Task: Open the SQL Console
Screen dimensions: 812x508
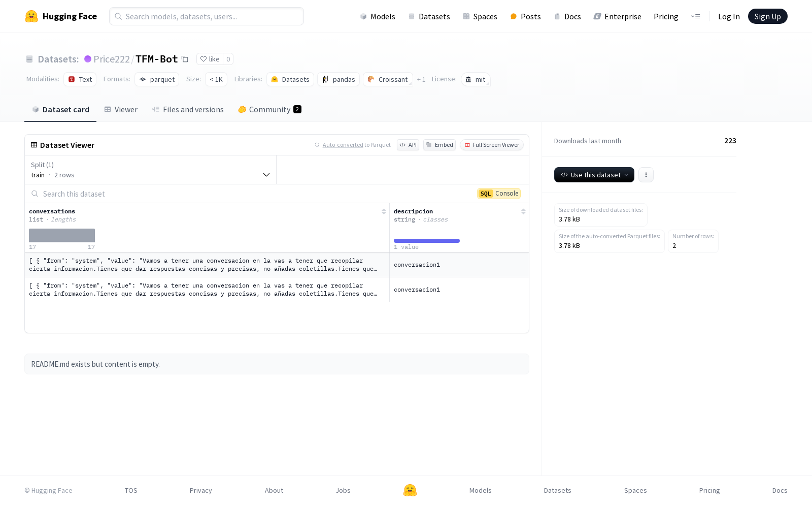Action: point(499,194)
